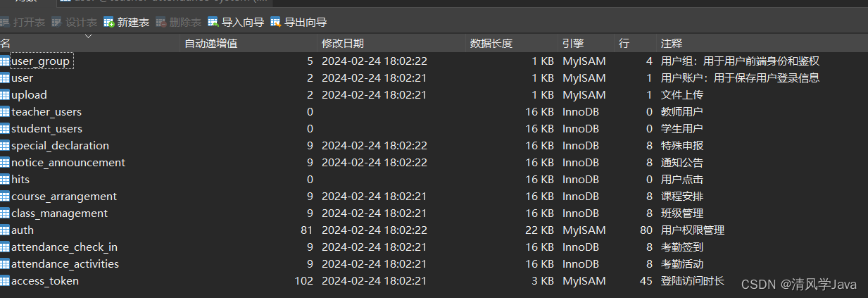Click the notice_announcement table name
The width and height of the screenshot is (868, 298).
pos(68,163)
